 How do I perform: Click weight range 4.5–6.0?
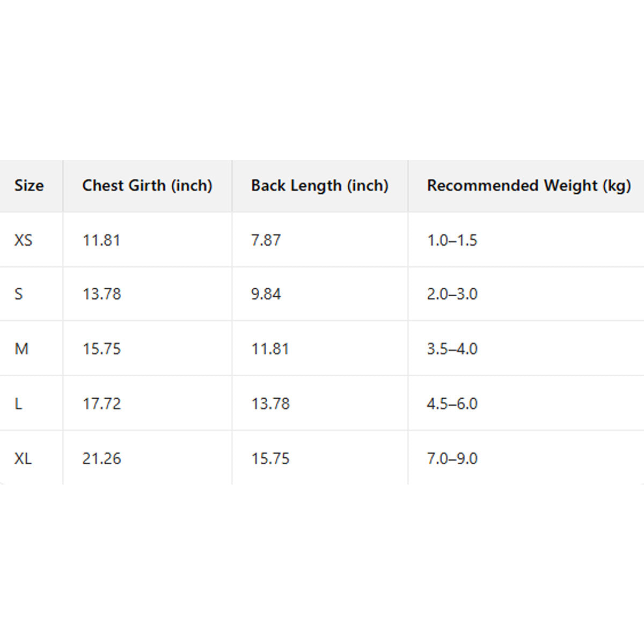[452, 404]
